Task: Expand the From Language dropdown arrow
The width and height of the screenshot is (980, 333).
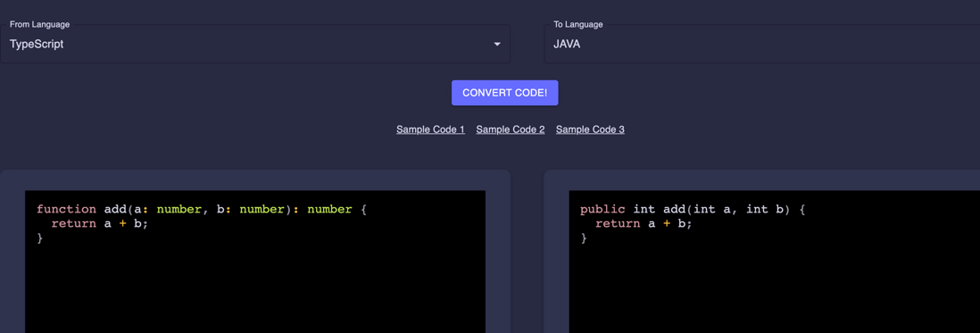Action: 497,45
